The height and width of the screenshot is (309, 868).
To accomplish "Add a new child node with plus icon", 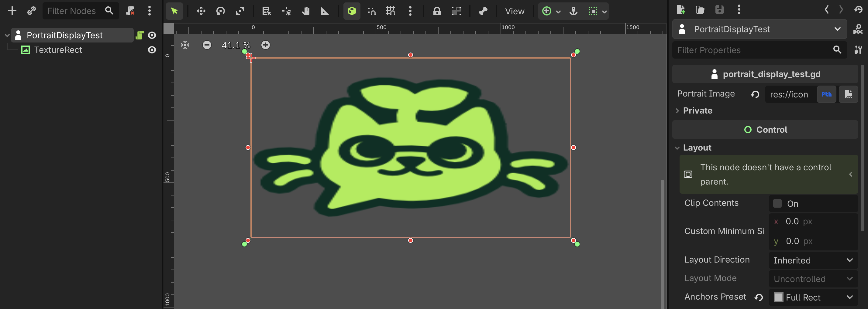I will [12, 11].
